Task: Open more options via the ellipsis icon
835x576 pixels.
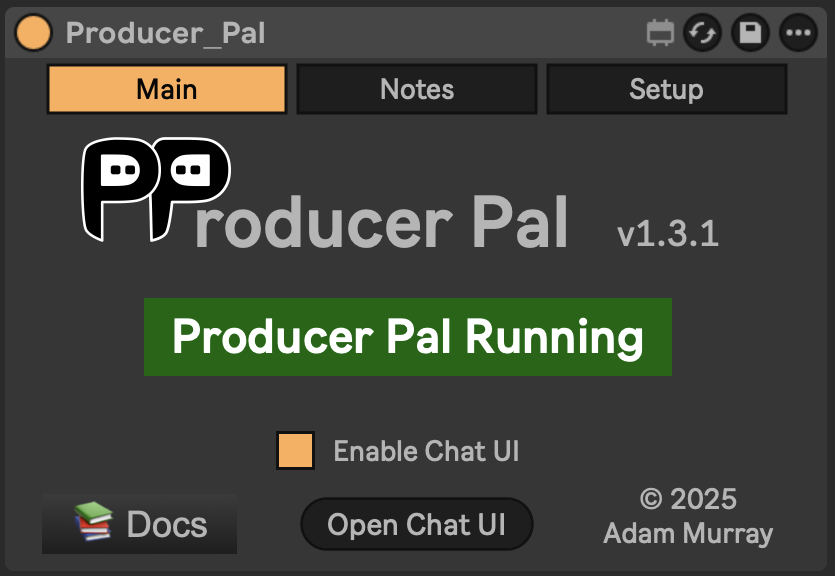Action: point(797,32)
